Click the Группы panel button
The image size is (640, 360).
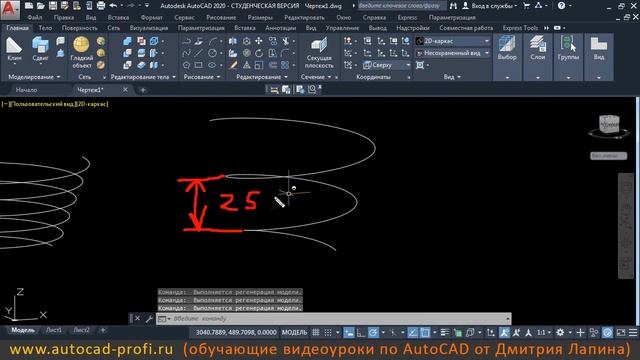[568, 57]
